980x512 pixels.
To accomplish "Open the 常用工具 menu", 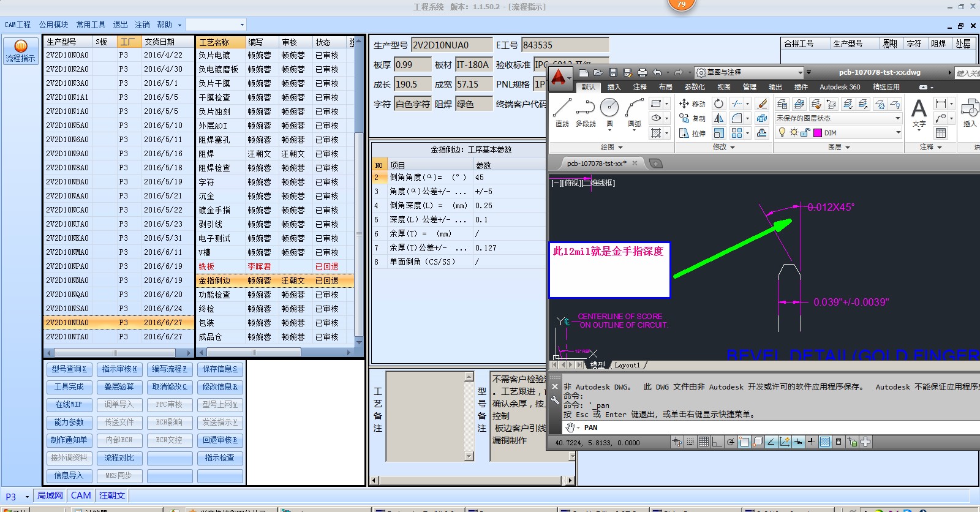I will (91, 25).
